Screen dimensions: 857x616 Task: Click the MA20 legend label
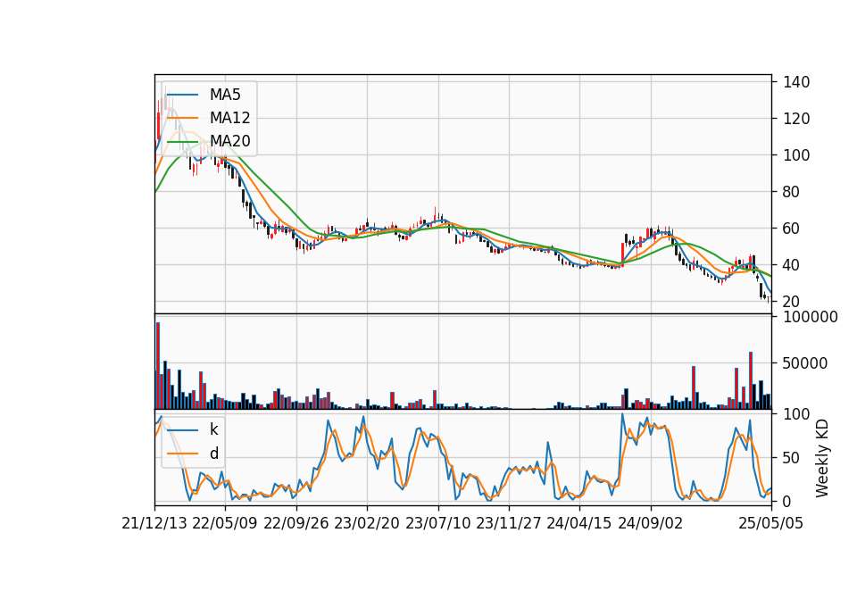coord(229,141)
